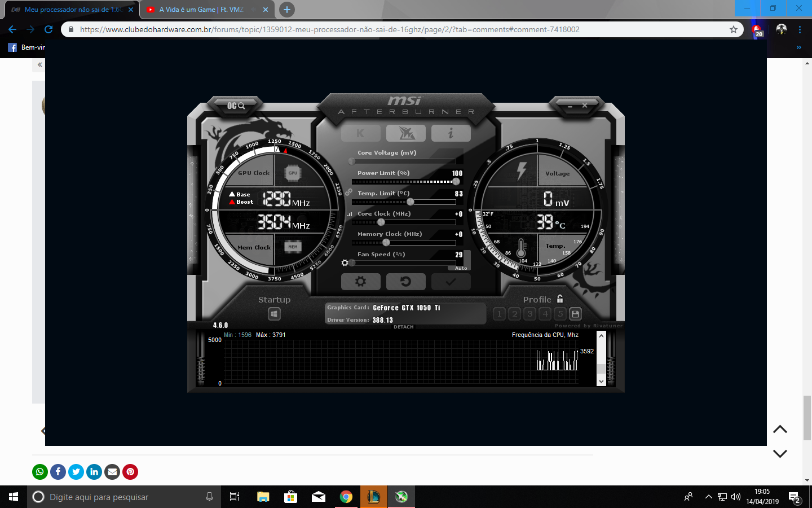
Task: Select profile slot 3
Action: click(529, 314)
